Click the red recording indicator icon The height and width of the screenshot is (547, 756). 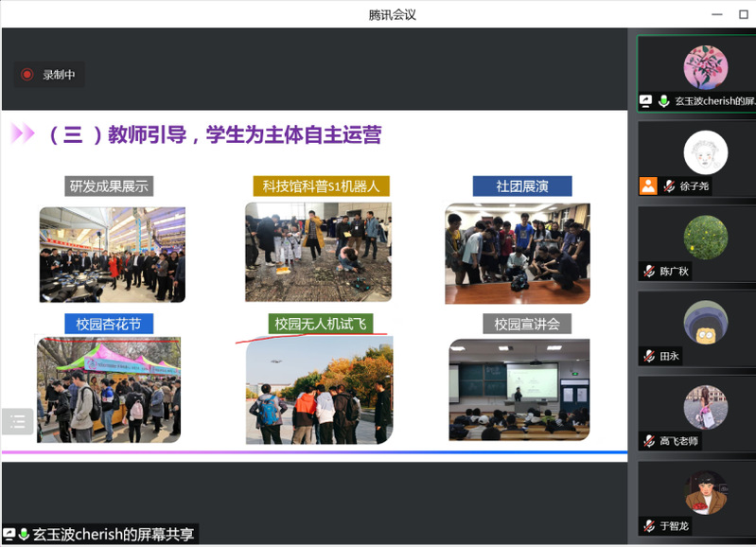pyautogui.click(x=27, y=75)
